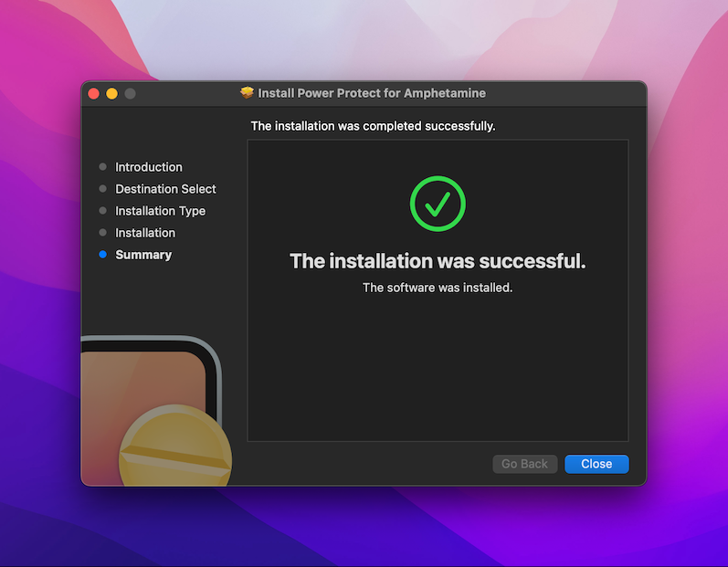Click 'The software was installed.' text
Viewport: 728px width, 567px height.
coord(438,288)
